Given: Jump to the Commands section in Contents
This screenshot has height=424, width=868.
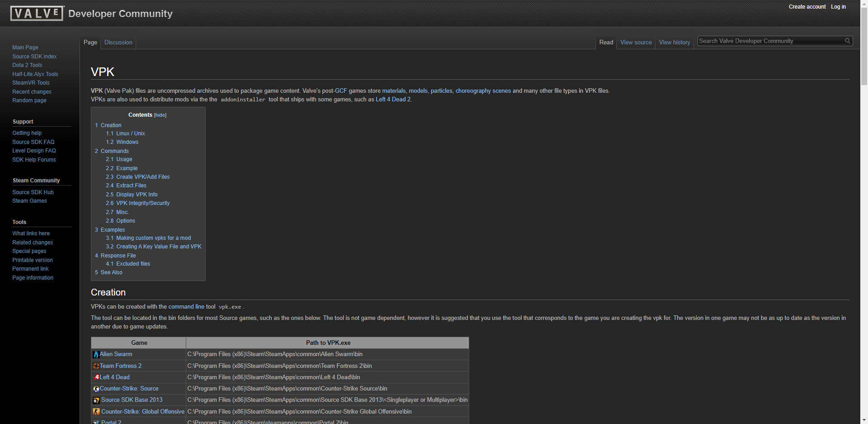Looking at the screenshot, I should (114, 151).
